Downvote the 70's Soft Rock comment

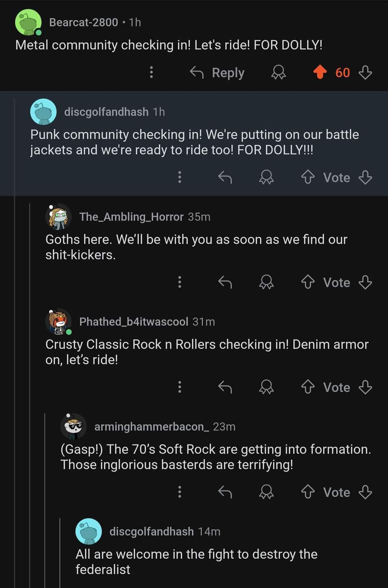click(365, 492)
